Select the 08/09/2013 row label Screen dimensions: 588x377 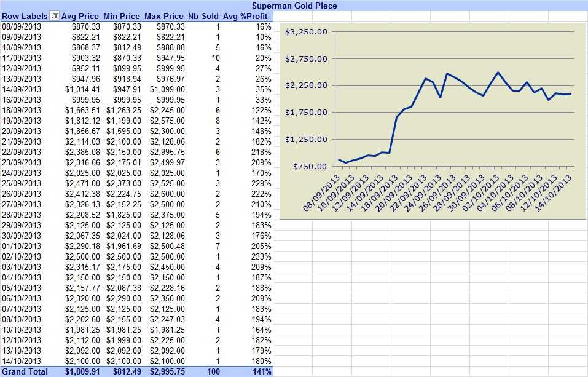pyautogui.click(x=22, y=26)
